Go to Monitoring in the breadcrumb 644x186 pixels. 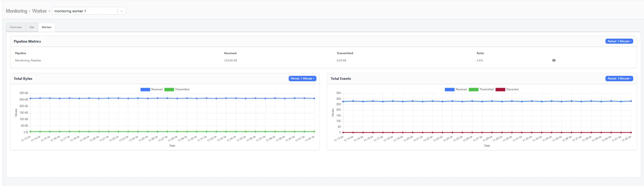click(x=17, y=11)
